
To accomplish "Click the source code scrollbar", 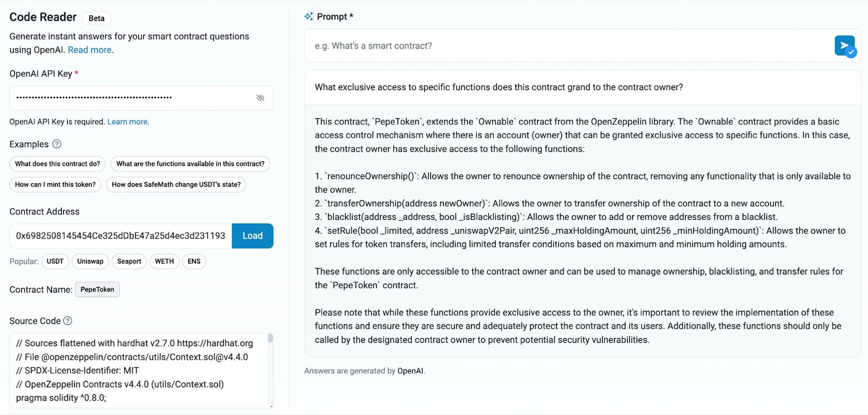I will coord(270,339).
